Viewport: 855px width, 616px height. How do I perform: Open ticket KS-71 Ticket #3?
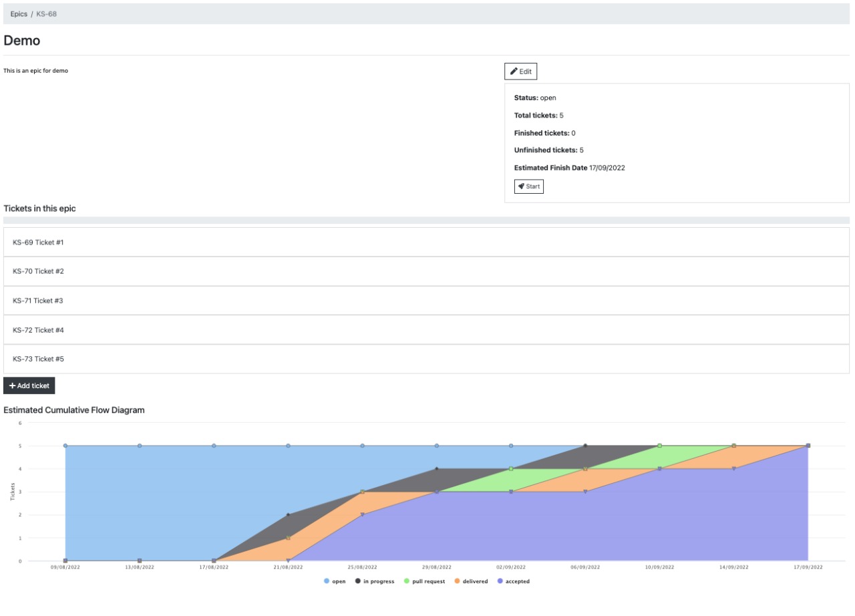(38, 301)
